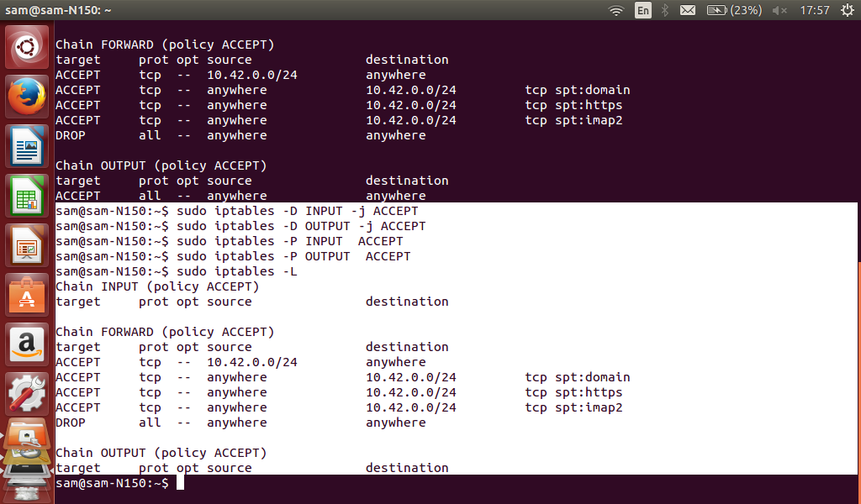Click 'tcp spt:imap2' in upper dark output

pyautogui.click(x=573, y=120)
